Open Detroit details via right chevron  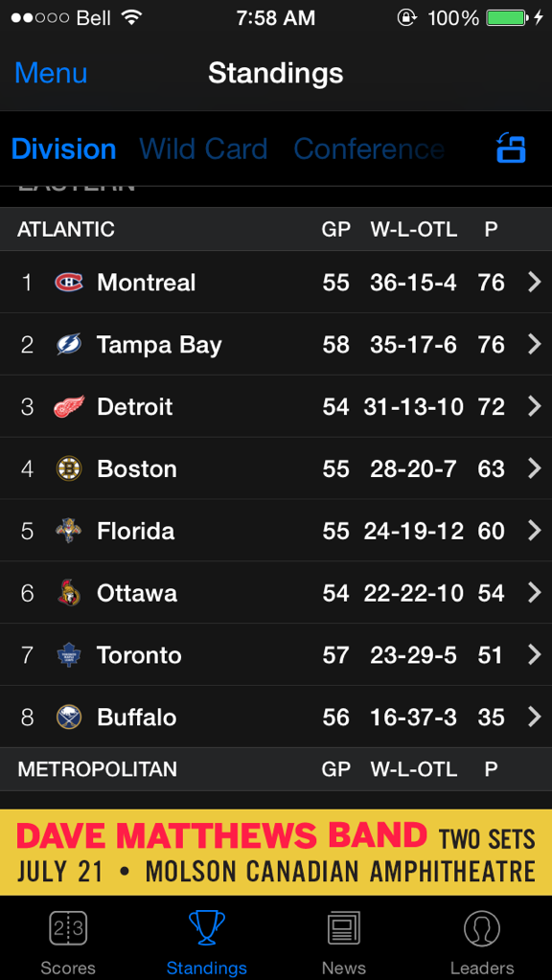[534, 406]
